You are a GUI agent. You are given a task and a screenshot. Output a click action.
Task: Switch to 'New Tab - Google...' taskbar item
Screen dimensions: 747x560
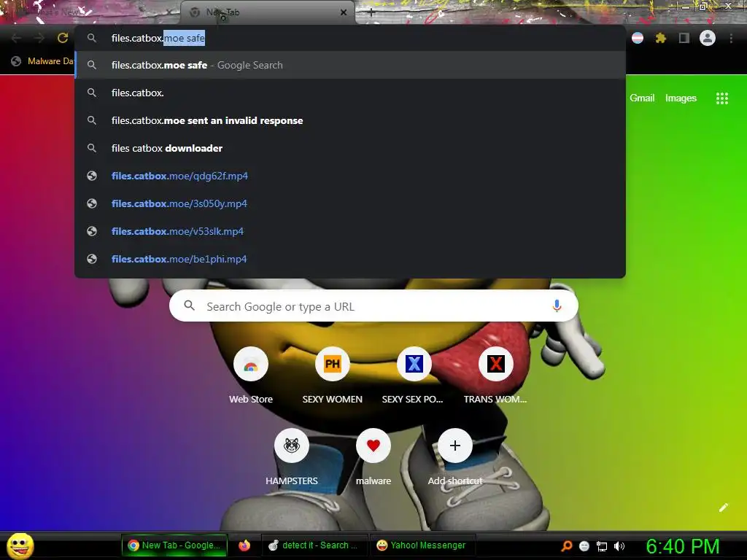tap(174, 545)
